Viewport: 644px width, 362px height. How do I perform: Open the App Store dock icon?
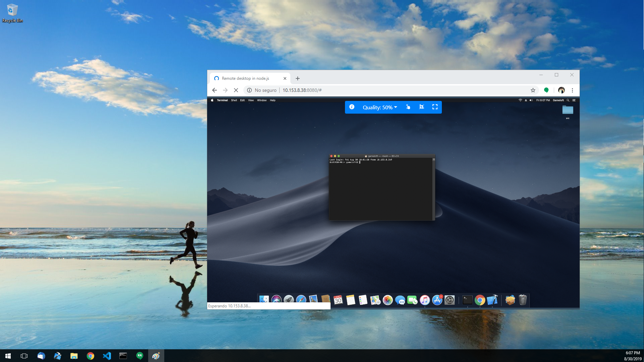(x=437, y=300)
